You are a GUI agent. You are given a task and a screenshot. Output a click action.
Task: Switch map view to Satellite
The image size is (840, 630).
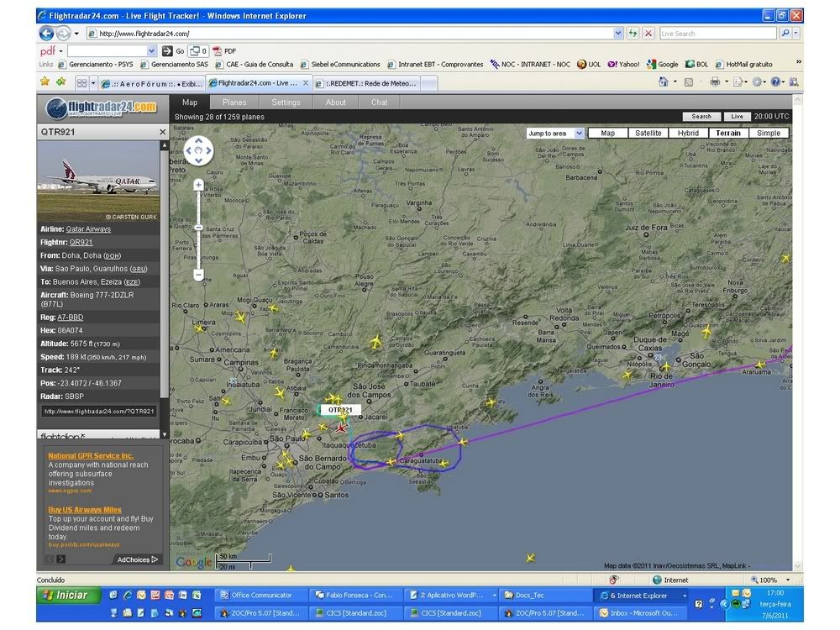pyautogui.click(x=648, y=133)
